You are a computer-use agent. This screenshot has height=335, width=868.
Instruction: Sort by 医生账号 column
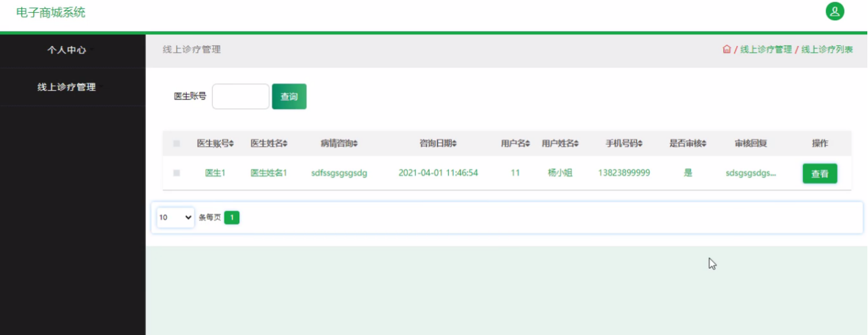pos(215,143)
